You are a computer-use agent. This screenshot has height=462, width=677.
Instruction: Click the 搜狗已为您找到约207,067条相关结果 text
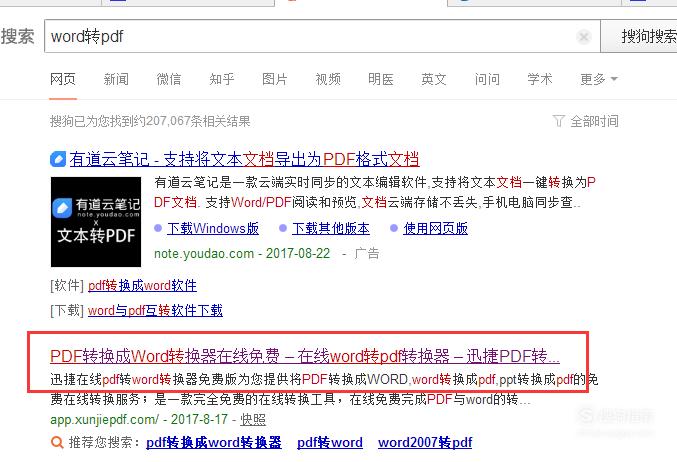(150, 121)
